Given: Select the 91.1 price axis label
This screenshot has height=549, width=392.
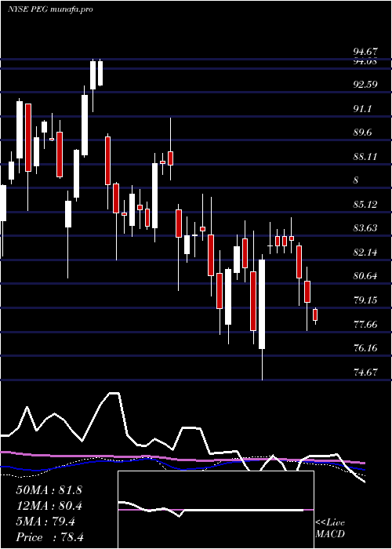Looking at the screenshot, I should [x=363, y=109].
